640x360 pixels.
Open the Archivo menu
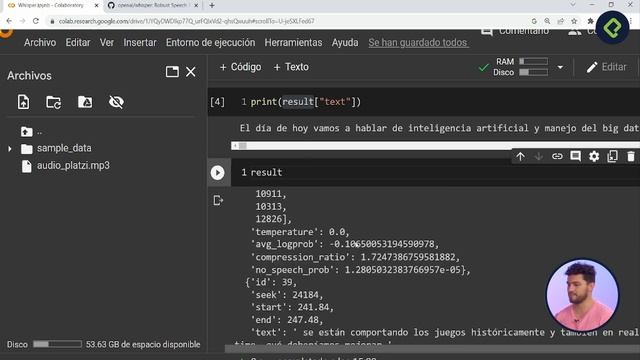coord(40,42)
